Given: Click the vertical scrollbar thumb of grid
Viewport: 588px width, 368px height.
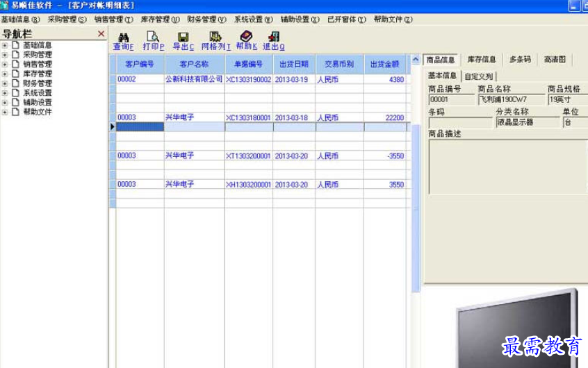Looking at the screenshot, I should 416,208.
